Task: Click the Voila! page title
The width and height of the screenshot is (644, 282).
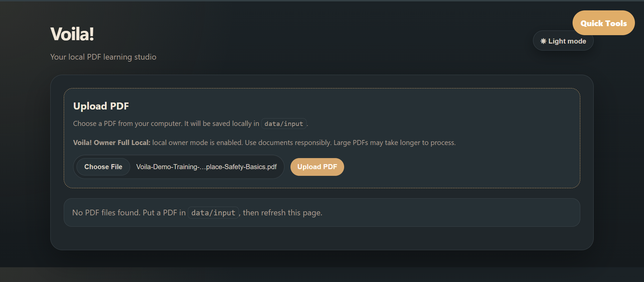Action: click(x=72, y=34)
